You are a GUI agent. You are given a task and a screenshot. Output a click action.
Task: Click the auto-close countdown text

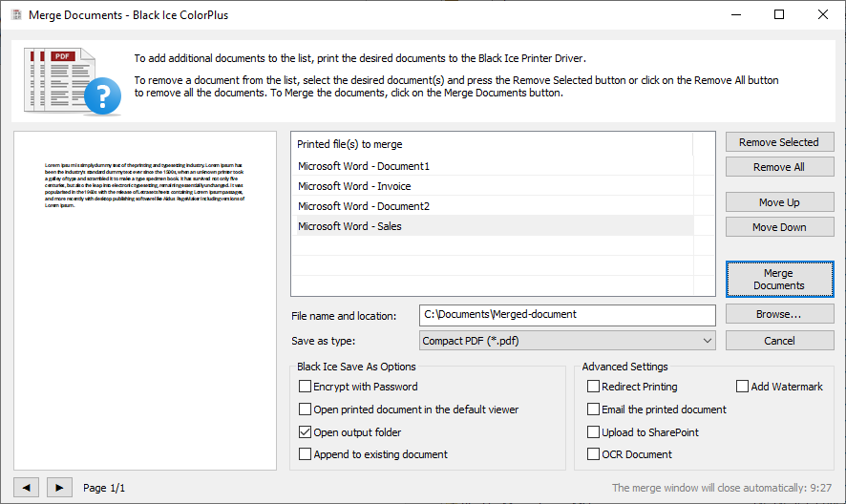pyautogui.click(x=721, y=488)
